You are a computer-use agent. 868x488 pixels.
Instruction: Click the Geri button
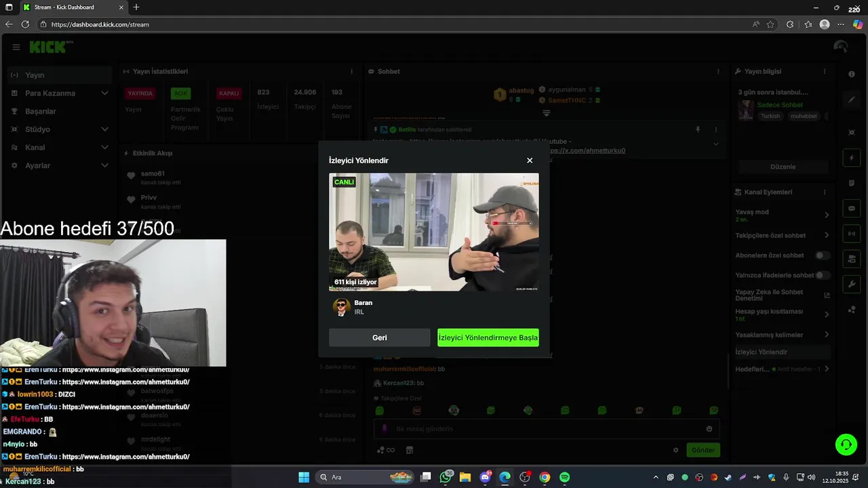point(380,338)
